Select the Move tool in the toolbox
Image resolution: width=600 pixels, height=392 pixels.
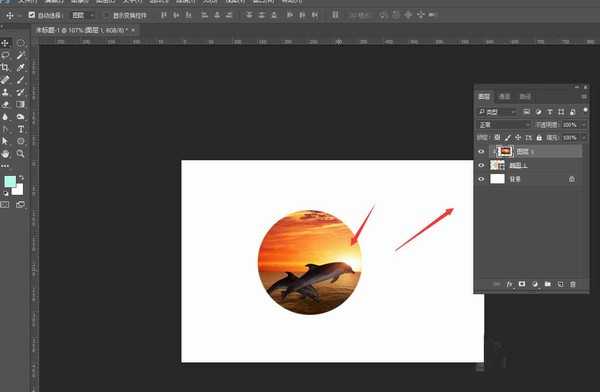[5, 43]
